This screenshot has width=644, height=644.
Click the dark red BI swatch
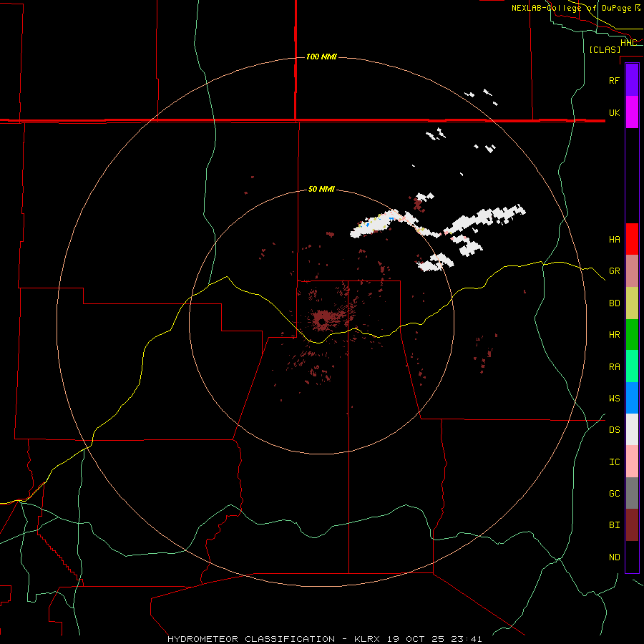(632, 525)
